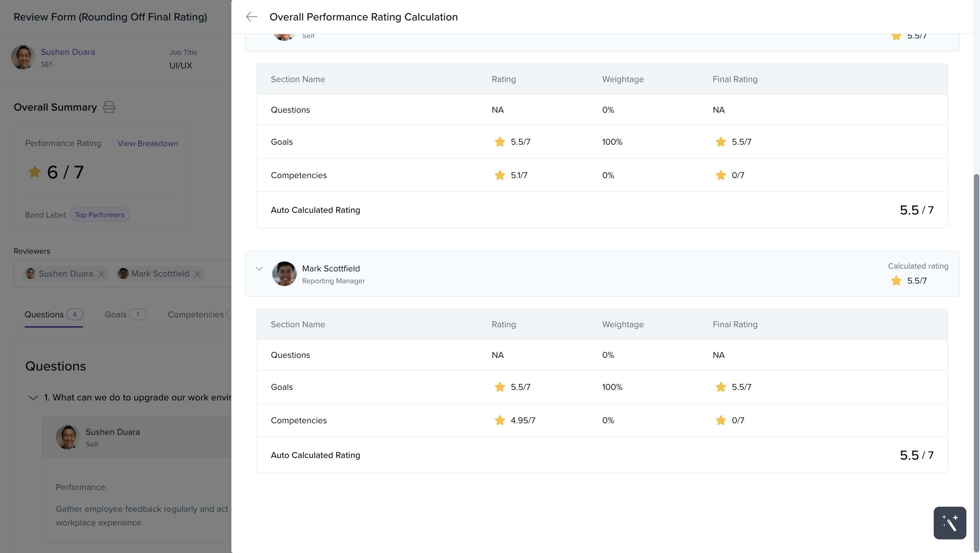The image size is (980, 553).
Task: Open the Reviewers selection field
Action: 122,274
